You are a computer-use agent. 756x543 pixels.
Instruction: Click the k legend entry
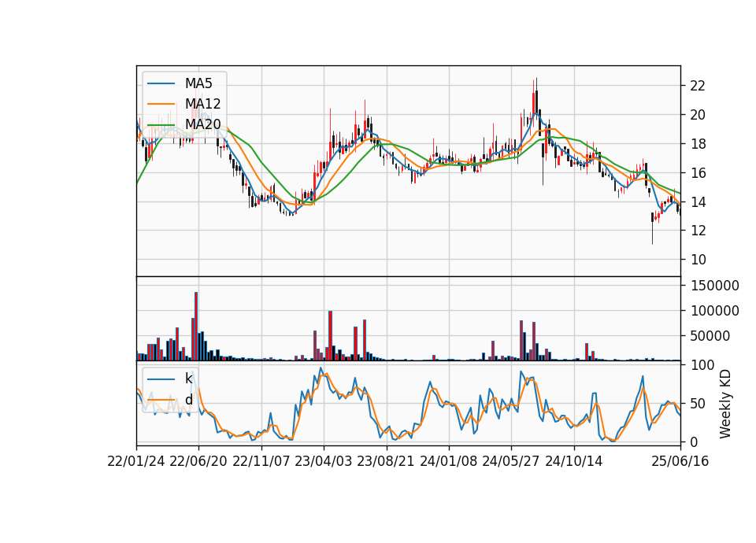(x=188, y=379)
